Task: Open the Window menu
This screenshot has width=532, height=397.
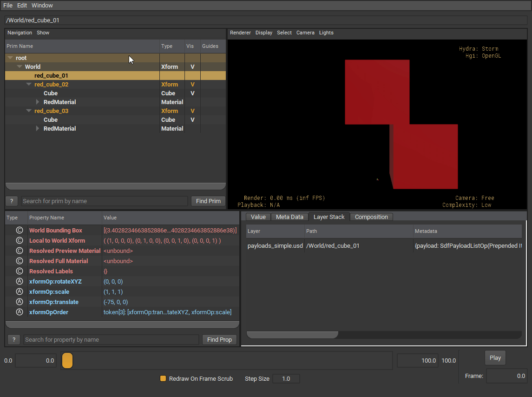Action: pos(42,6)
